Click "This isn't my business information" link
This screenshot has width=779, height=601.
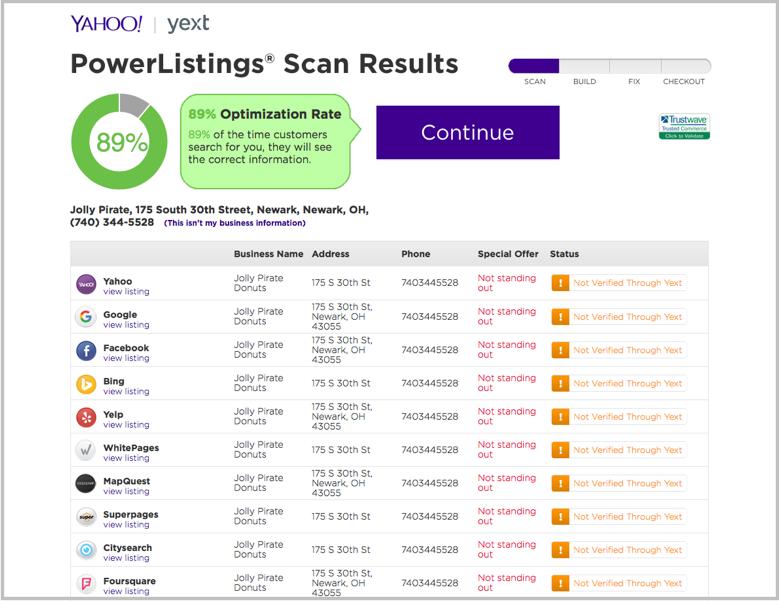(234, 223)
